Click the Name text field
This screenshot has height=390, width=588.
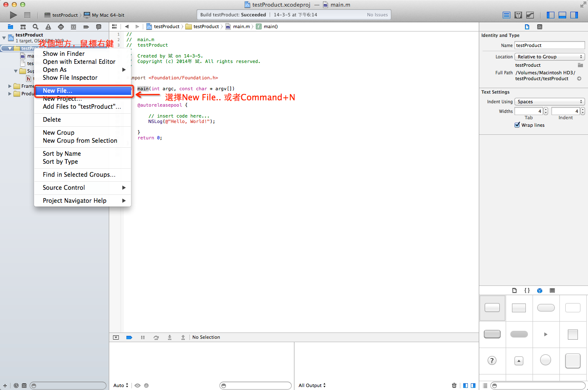549,45
